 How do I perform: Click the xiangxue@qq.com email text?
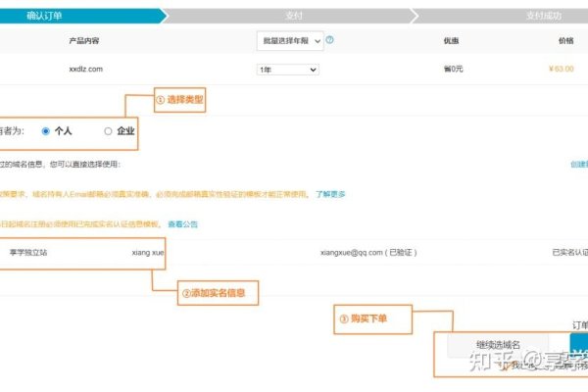pyautogui.click(x=352, y=253)
